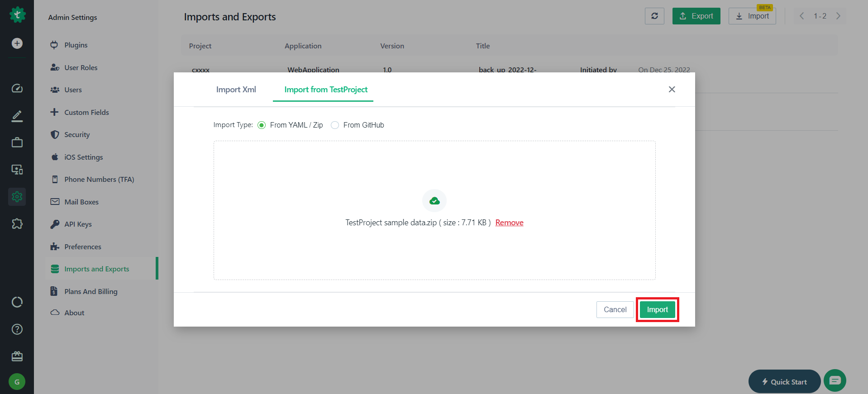Open the puzzle add-ons icon

point(17,223)
